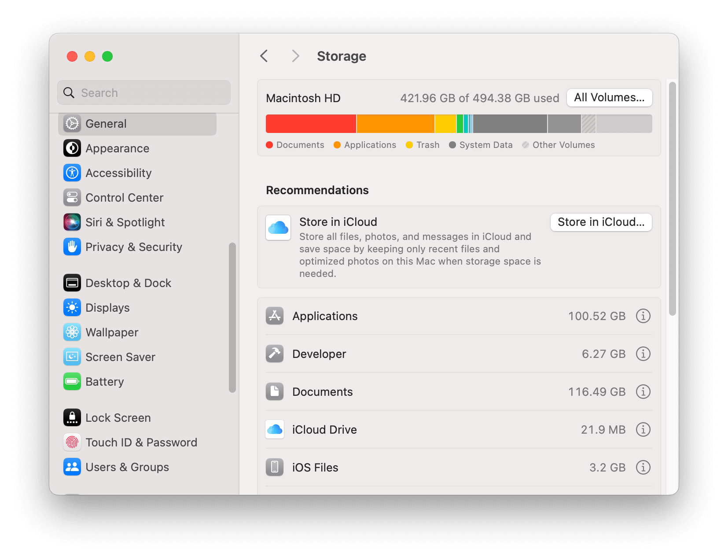Click red Documents segment of storage bar
The height and width of the screenshot is (560, 728).
click(311, 124)
